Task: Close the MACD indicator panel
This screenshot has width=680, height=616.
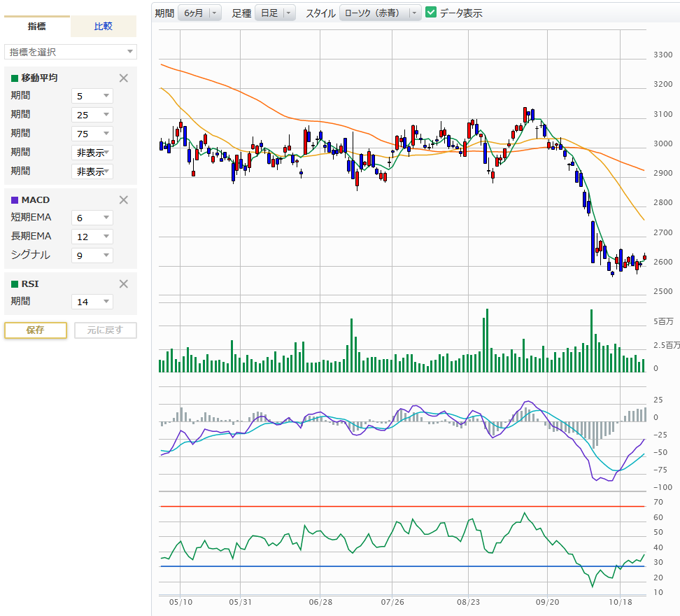Action: point(124,200)
